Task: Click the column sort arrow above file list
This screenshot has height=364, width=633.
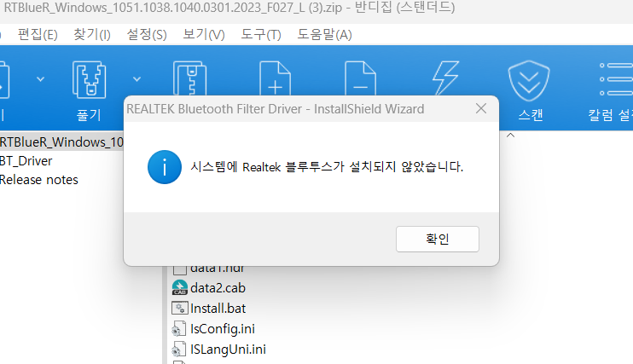Action: click(x=510, y=136)
